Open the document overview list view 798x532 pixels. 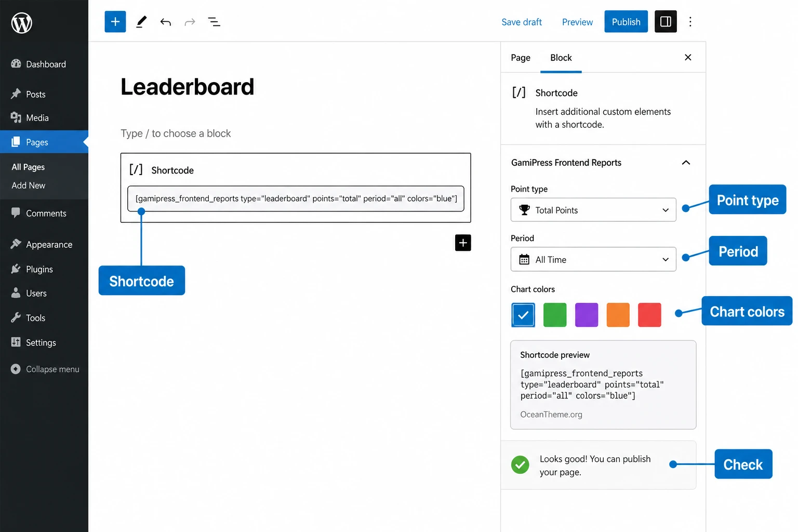(x=214, y=22)
